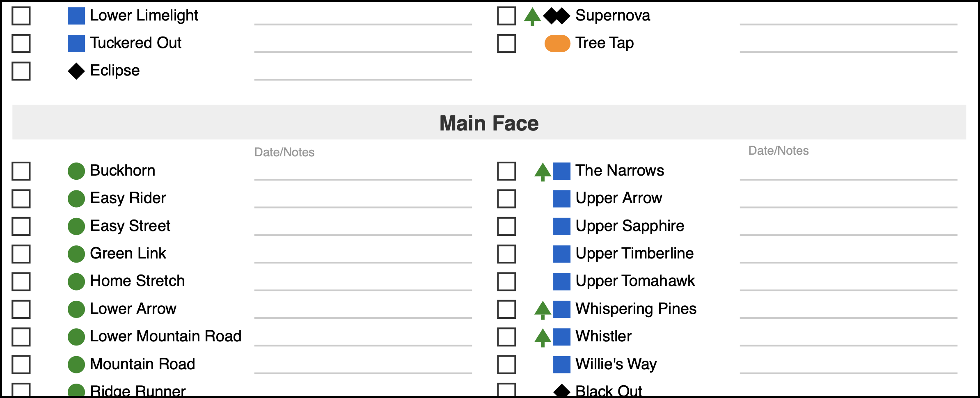Tick the Easy Rider trail checkbox
Viewport: 980px width, 398px height.
(x=21, y=199)
